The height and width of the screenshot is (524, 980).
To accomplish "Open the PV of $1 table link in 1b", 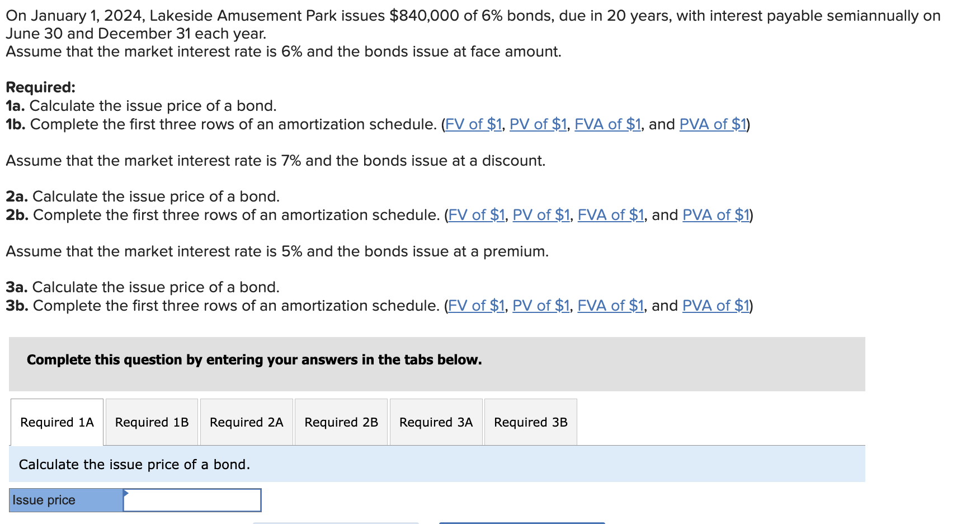I will [x=538, y=124].
